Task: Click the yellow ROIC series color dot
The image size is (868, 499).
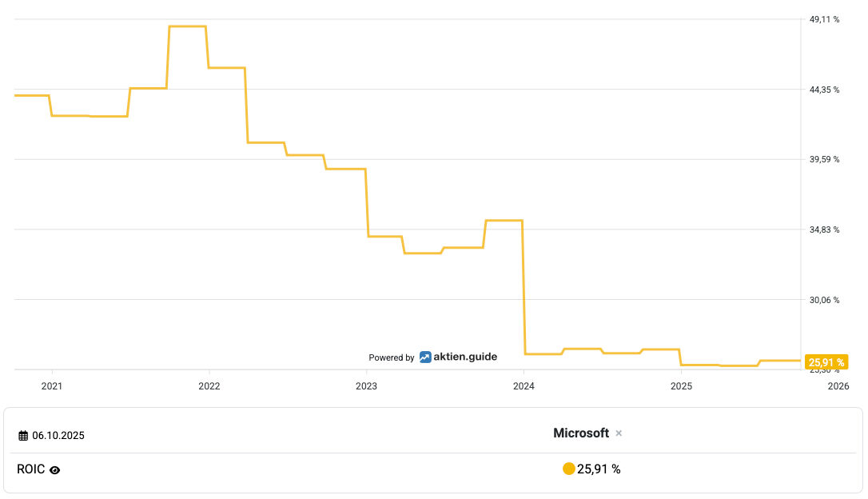Action: click(569, 469)
